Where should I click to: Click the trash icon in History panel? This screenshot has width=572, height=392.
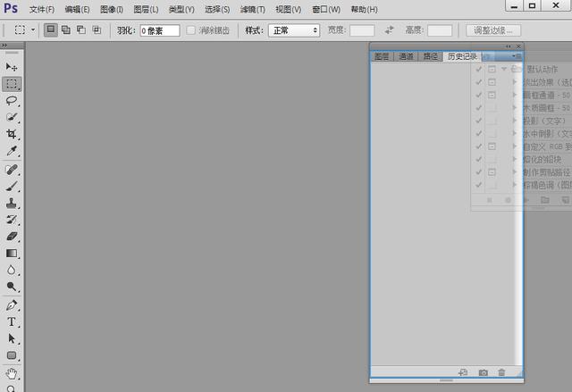tap(501, 372)
